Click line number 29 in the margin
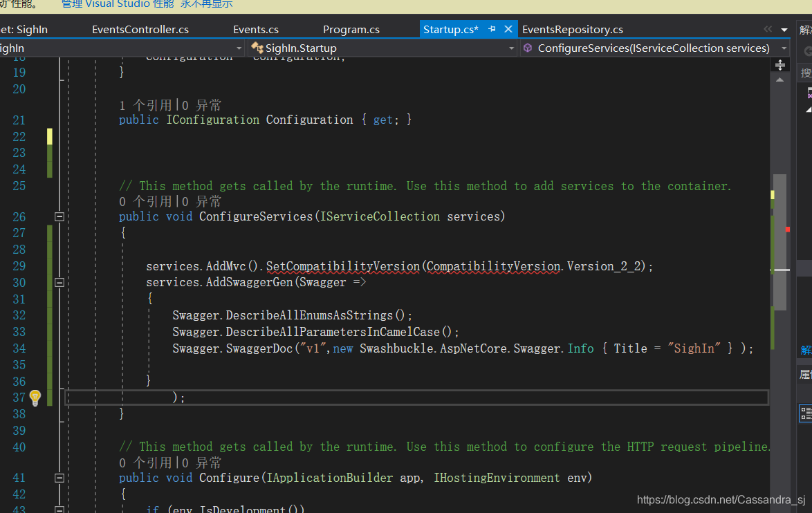812x513 pixels. point(19,266)
